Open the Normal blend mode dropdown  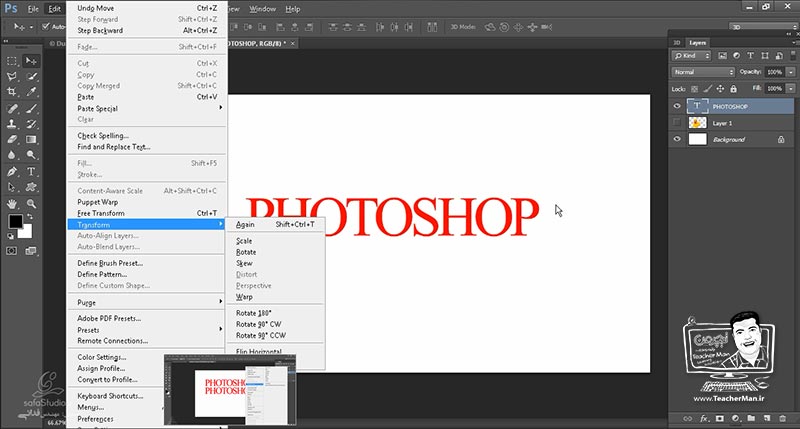[x=703, y=72]
